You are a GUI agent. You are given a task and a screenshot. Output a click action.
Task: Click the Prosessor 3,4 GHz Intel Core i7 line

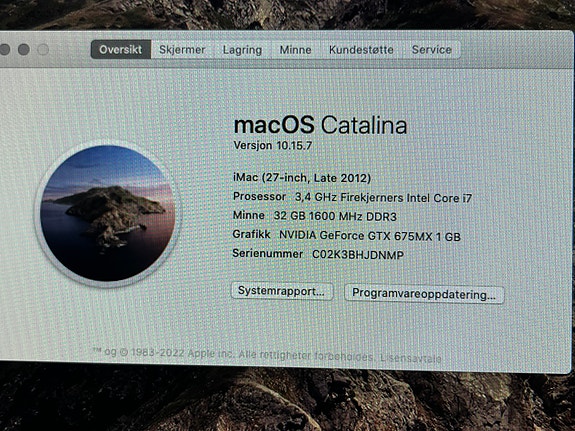click(x=352, y=197)
